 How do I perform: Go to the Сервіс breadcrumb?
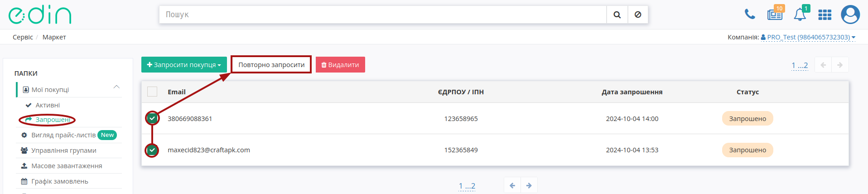(23, 37)
